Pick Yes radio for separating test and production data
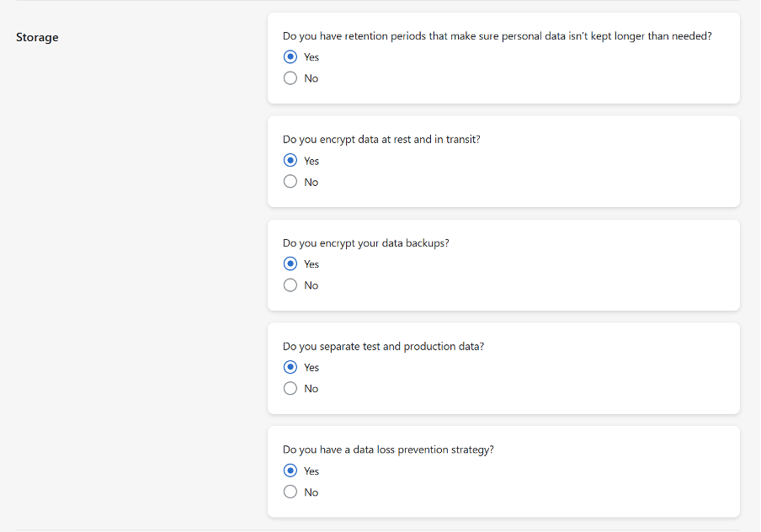 coord(290,367)
